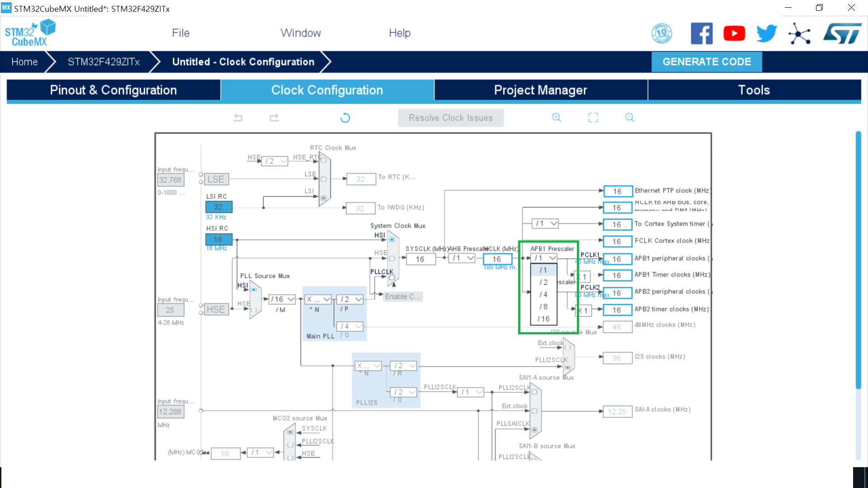Open the ST YouTube channel icon

(734, 33)
